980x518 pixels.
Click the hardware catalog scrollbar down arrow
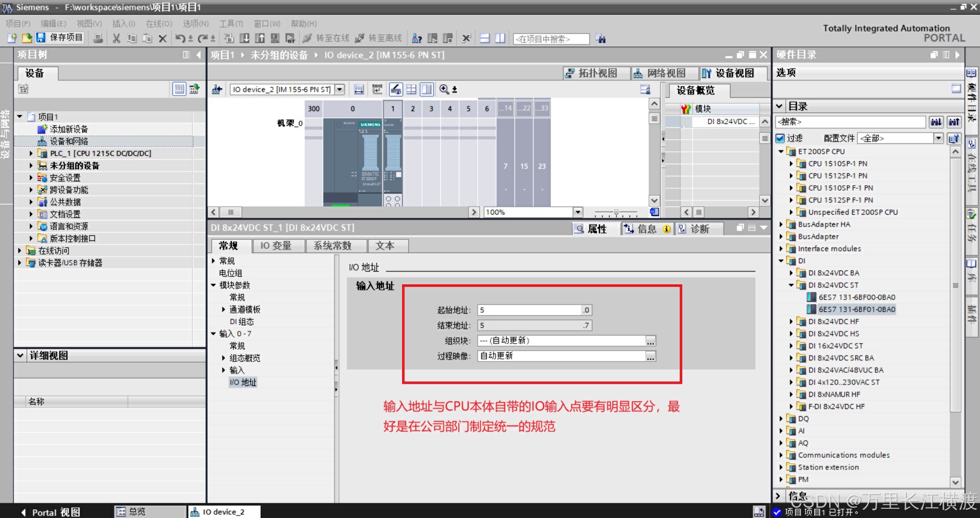[x=955, y=482]
